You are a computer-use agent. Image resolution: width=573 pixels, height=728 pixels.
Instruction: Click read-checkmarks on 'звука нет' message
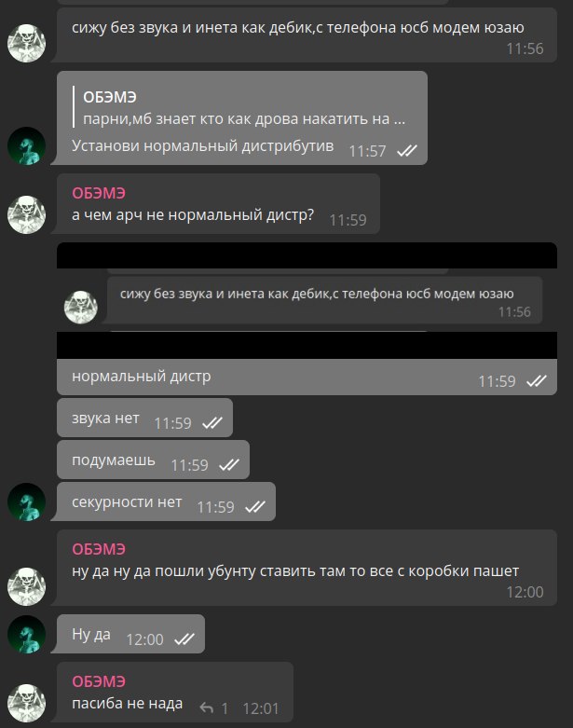coord(212,423)
